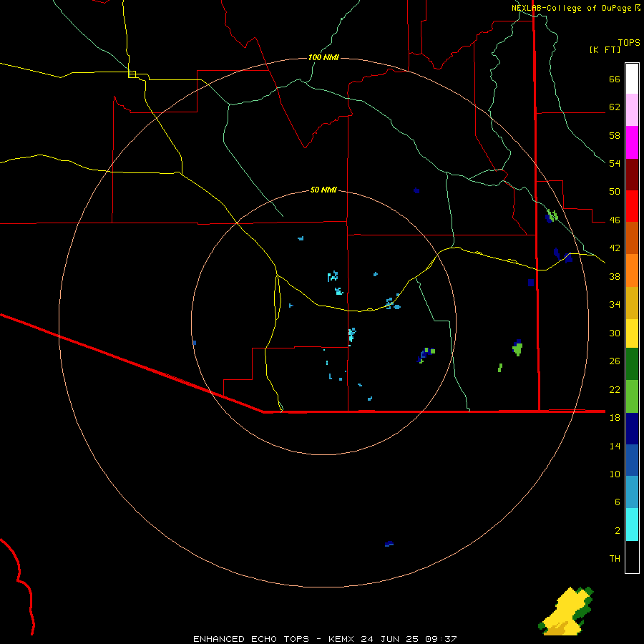The image size is (644, 644).
Task: Click the white swatch in the tops legend
Action: pos(632,79)
